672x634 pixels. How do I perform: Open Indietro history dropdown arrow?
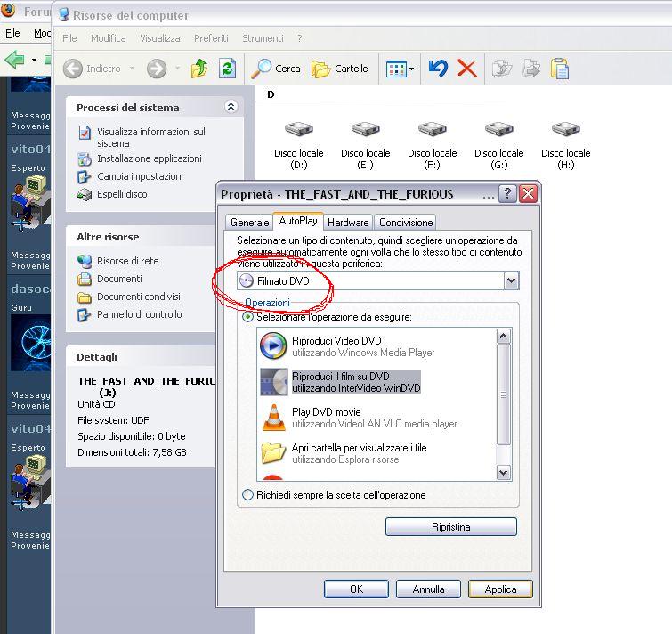click(133, 69)
